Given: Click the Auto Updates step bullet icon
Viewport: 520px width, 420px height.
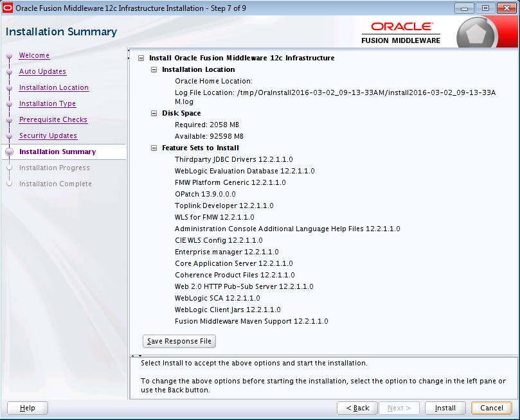Looking at the screenshot, I should pos(9,72).
